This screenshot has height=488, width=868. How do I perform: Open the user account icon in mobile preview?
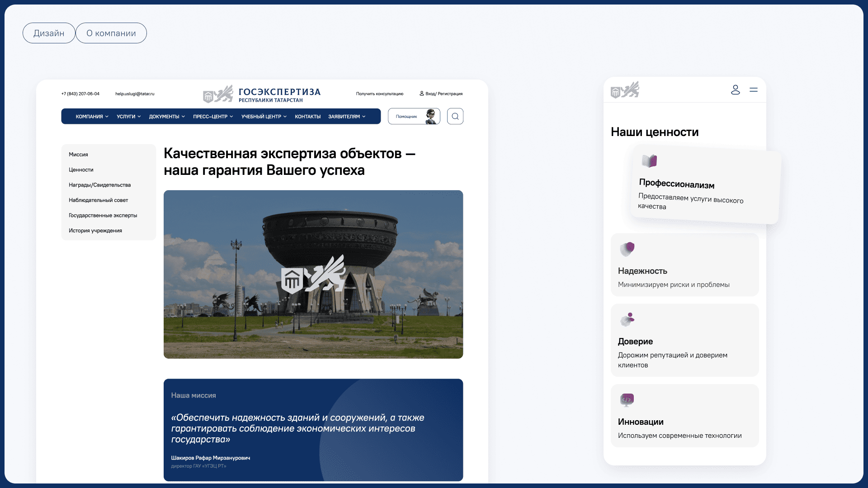coord(736,90)
